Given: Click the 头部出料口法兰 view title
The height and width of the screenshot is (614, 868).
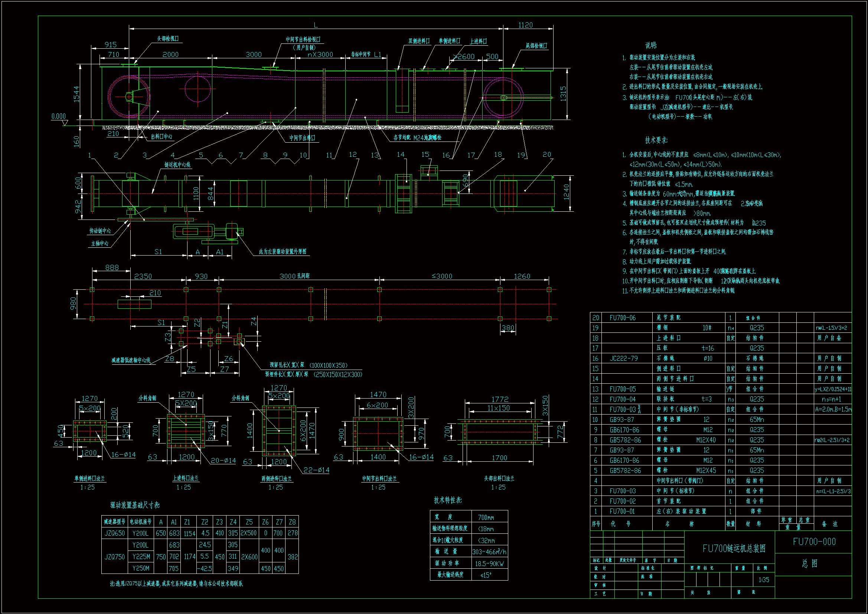Looking at the screenshot, I should (x=499, y=478).
